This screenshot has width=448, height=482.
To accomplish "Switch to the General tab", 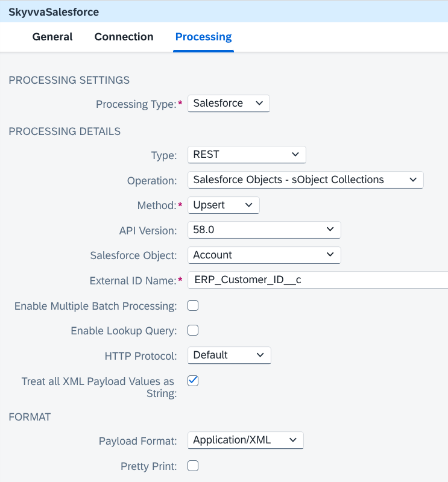I will point(52,37).
